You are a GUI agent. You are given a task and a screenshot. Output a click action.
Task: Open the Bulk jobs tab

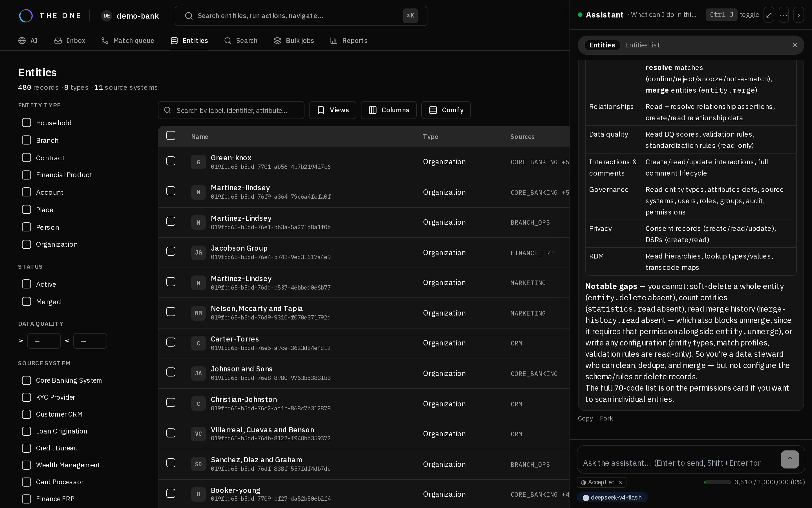294,41
